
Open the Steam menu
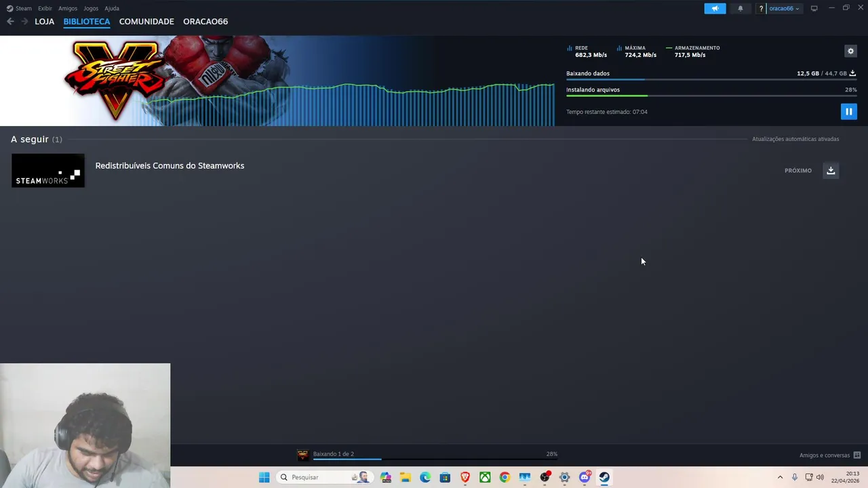(19, 8)
